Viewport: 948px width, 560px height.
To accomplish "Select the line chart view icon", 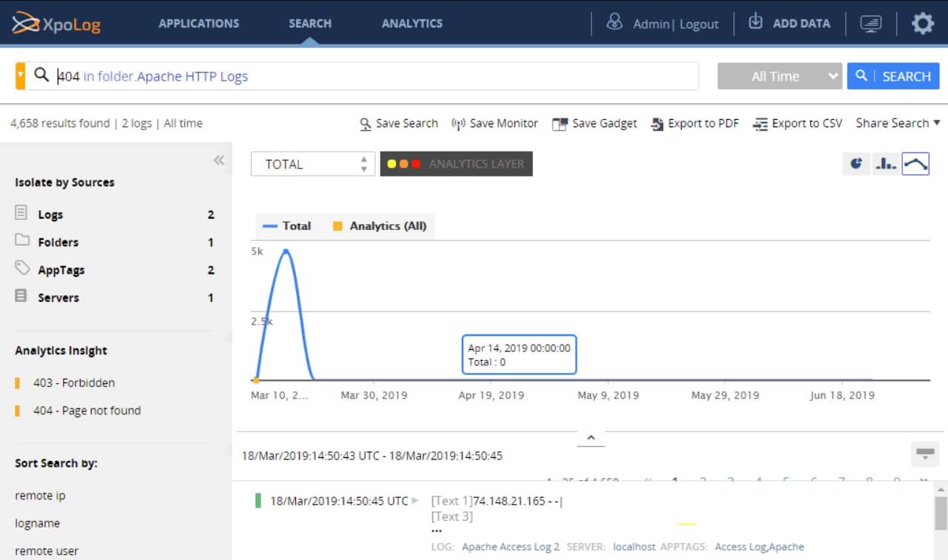I will [x=916, y=163].
